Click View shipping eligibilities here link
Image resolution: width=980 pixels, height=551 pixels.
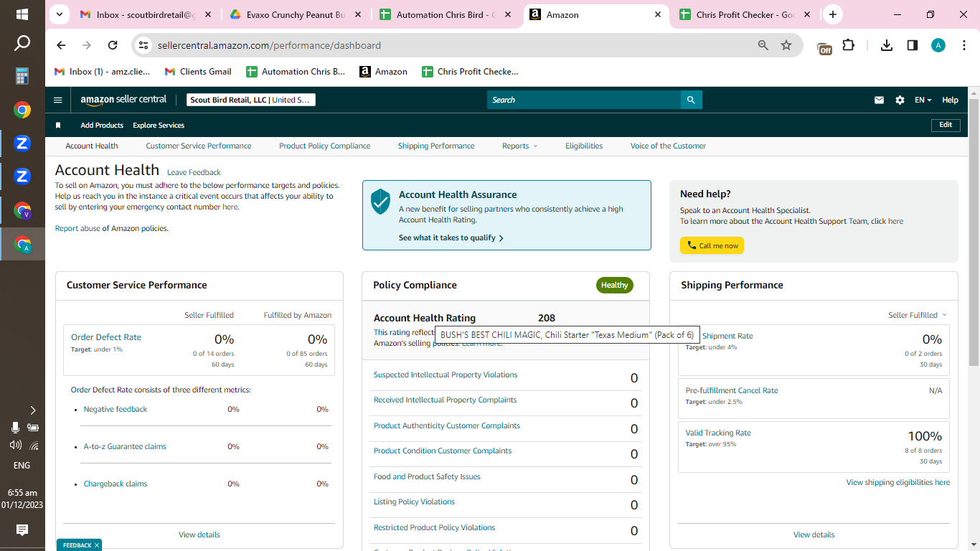coord(898,482)
